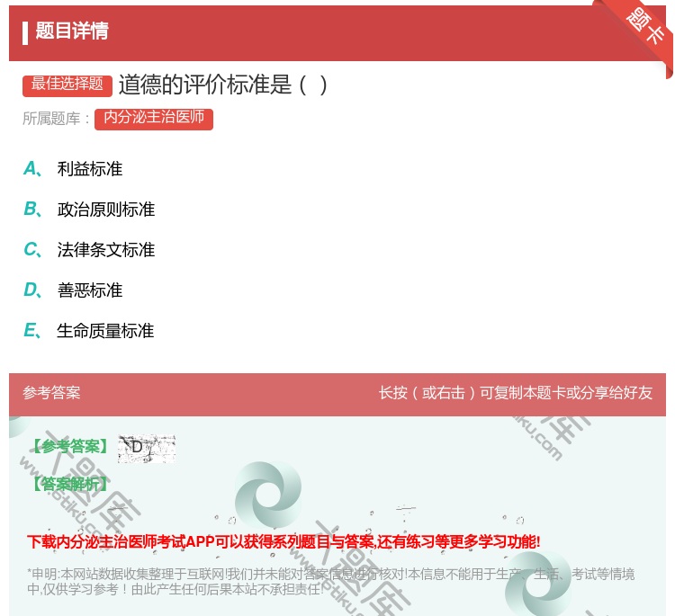Click the 参考答案 section header
Viewport: 675px width, 616px height.
51,393
